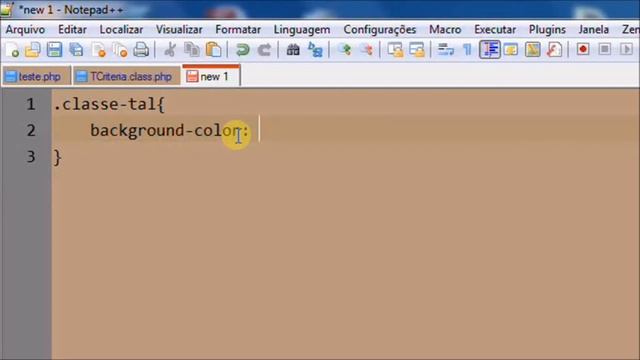The height and width of the screenshot is (360, 640).
Task: Open the Formatar menu
Action: coord(238,29)
